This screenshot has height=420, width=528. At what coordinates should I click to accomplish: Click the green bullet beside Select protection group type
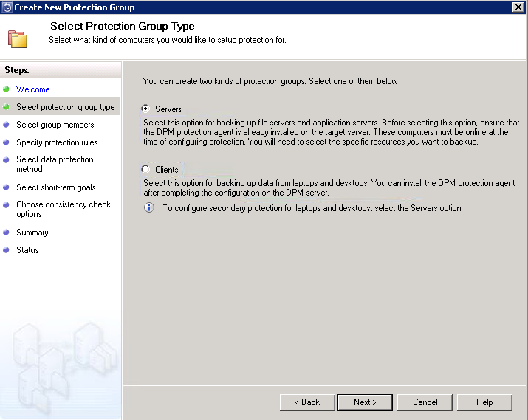[6, 107]
